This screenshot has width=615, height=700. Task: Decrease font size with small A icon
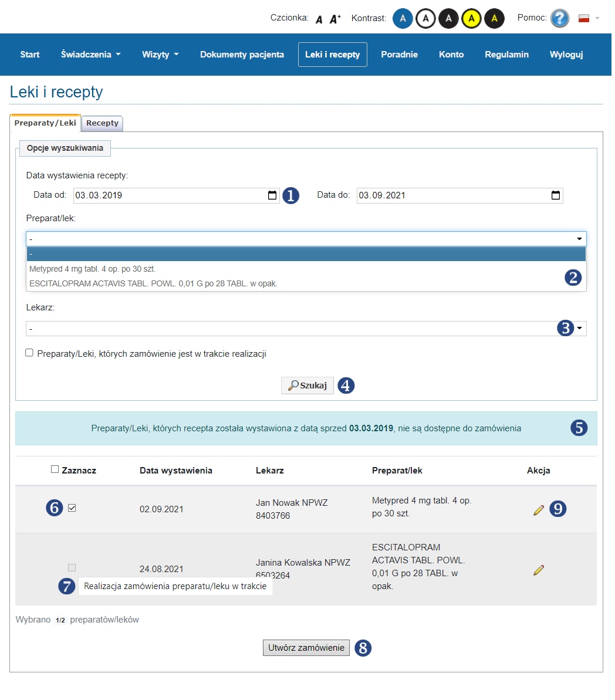tap(319, 19)
